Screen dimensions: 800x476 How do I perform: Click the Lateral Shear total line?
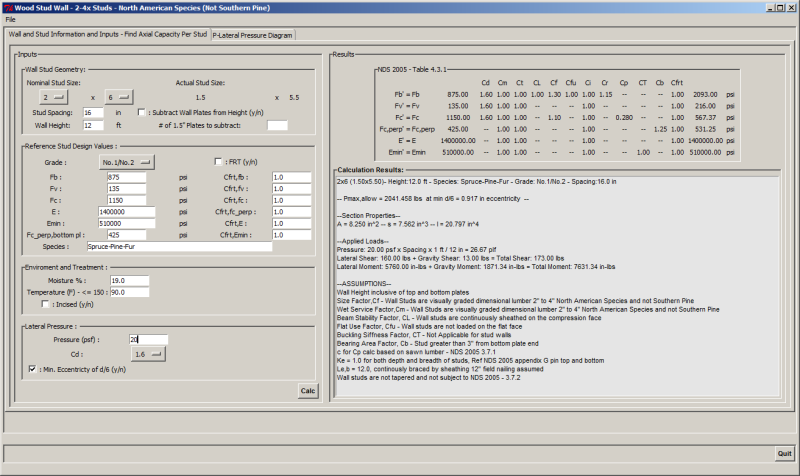coord(451,258)
